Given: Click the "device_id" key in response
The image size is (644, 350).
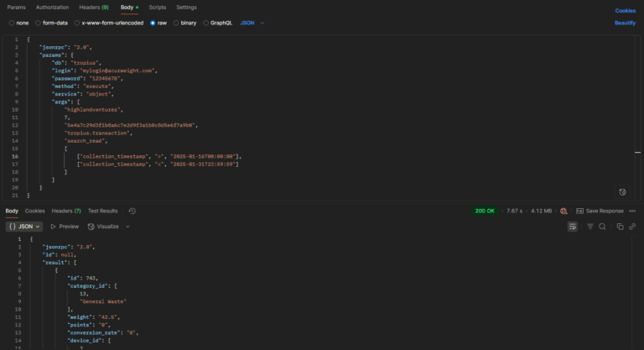Looking at the screenshot, I should 84,341.
